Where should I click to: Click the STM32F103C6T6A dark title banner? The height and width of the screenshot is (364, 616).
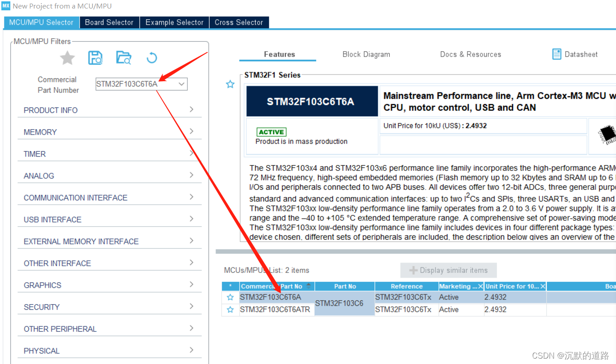(312, 101)
